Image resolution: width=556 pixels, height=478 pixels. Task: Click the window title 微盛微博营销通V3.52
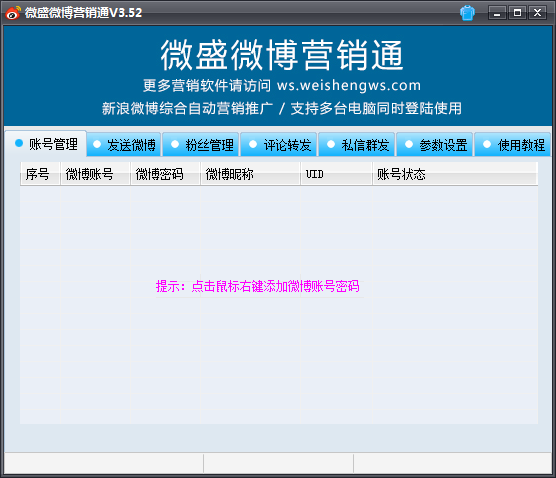click(x=83, y=13)
